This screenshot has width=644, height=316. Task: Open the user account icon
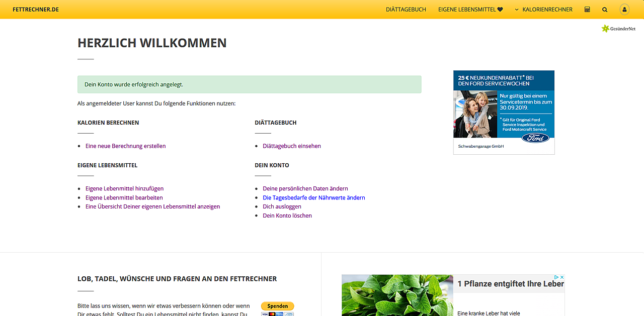point(624,9)
